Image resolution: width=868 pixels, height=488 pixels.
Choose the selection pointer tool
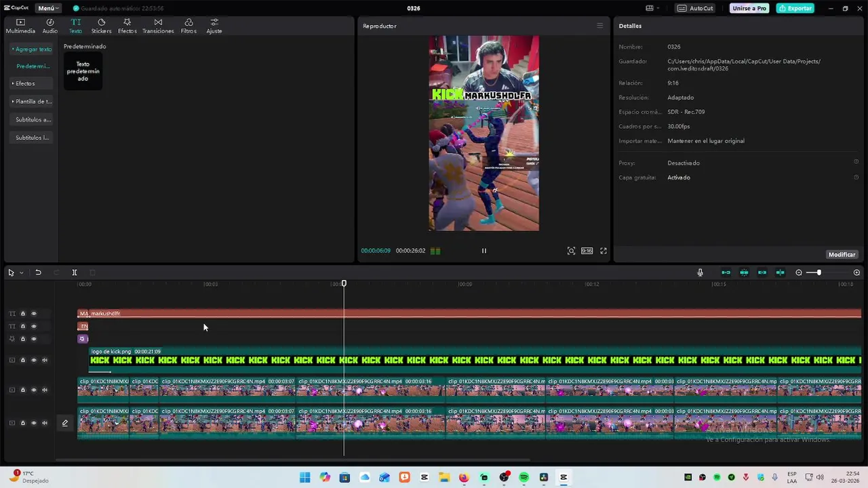click(x=11, y=272)
